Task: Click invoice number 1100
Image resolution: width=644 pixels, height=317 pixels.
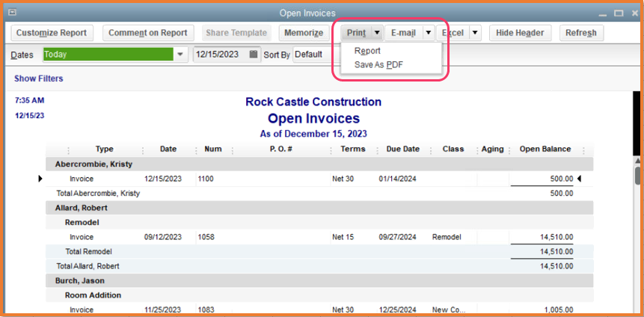Action: (206, 179)
